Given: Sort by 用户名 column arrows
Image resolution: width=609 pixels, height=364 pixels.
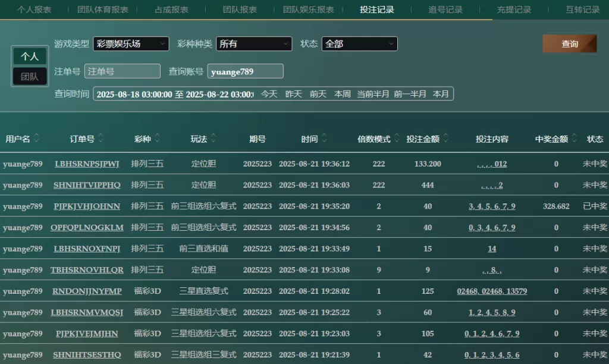Looking at the screenshot, I should click(36, 138).
